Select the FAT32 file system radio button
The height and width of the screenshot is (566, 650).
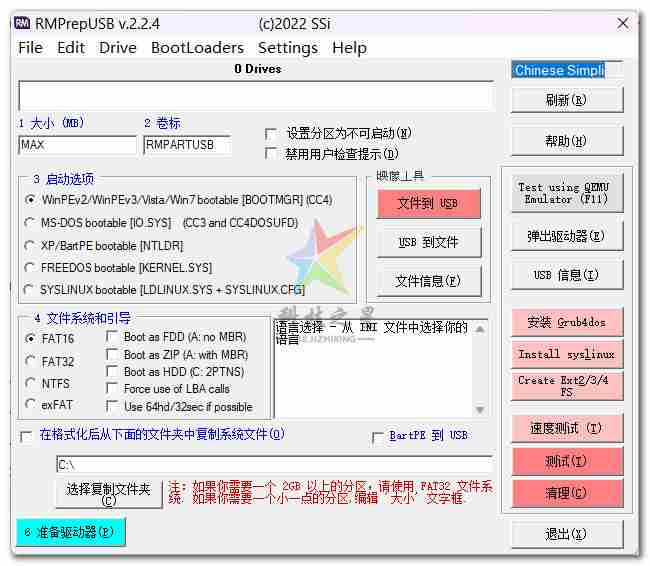[x=31, y=361]
